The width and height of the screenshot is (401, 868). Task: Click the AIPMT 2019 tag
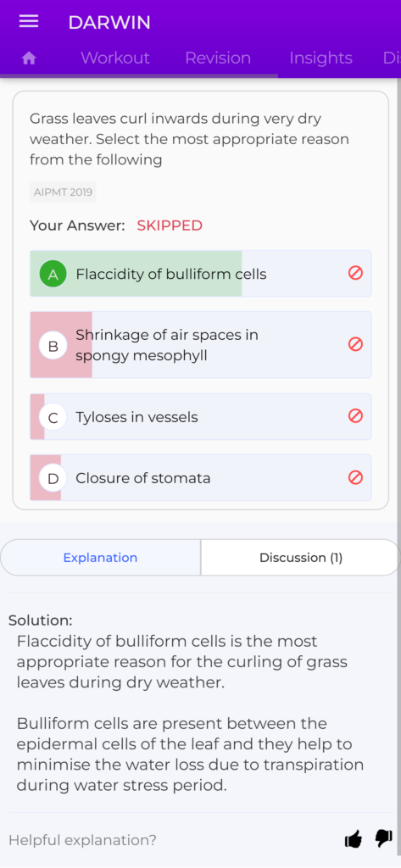click(x=63, y=192)
